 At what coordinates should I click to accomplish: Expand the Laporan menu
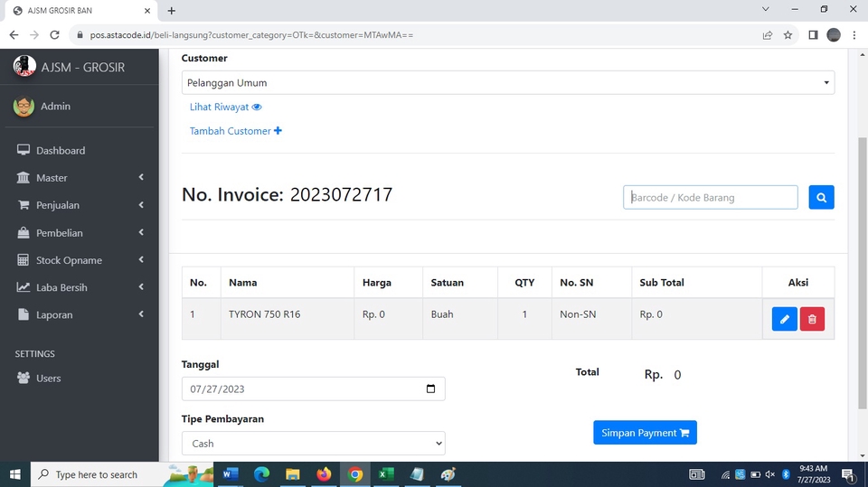(80, 314)
